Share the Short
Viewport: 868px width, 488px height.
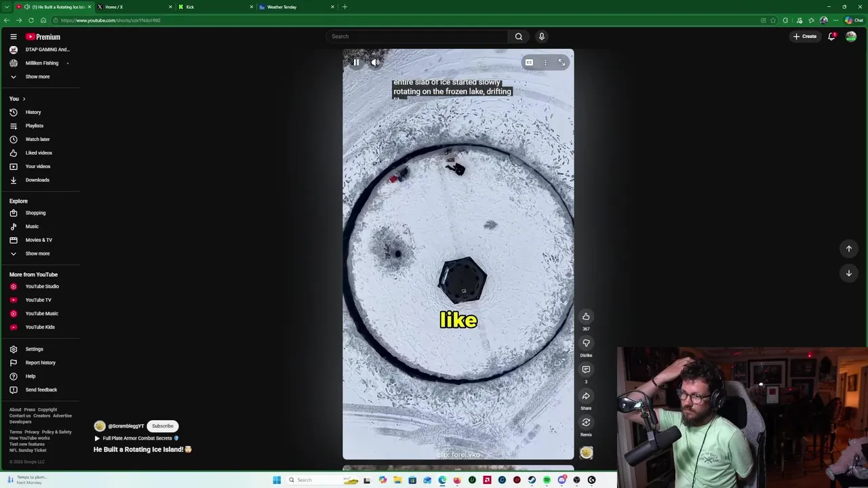586,396
